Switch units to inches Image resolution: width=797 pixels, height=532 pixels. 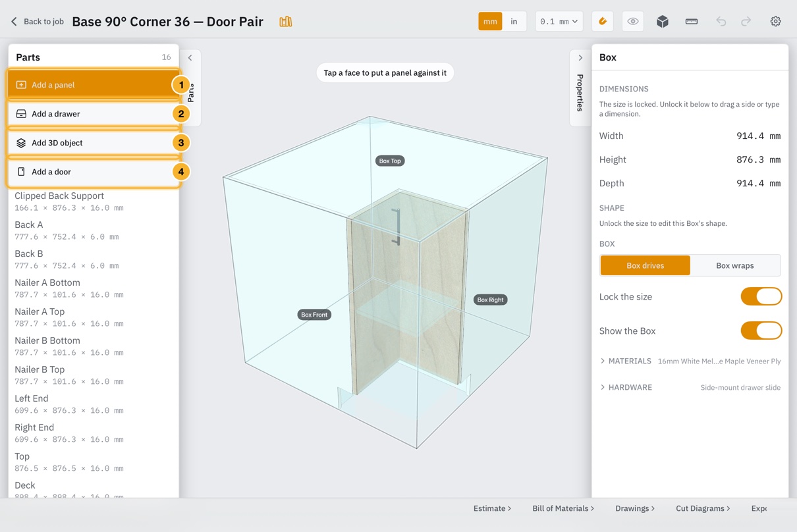(514, 21)
